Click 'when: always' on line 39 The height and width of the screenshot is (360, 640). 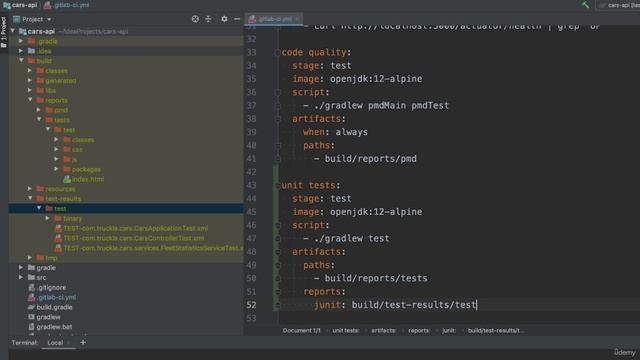(x=335, y=132)
